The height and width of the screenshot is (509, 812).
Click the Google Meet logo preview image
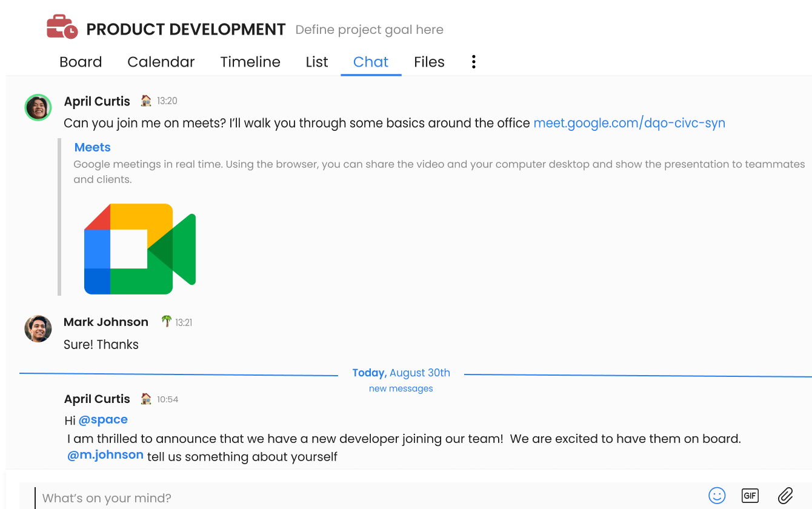140,249
